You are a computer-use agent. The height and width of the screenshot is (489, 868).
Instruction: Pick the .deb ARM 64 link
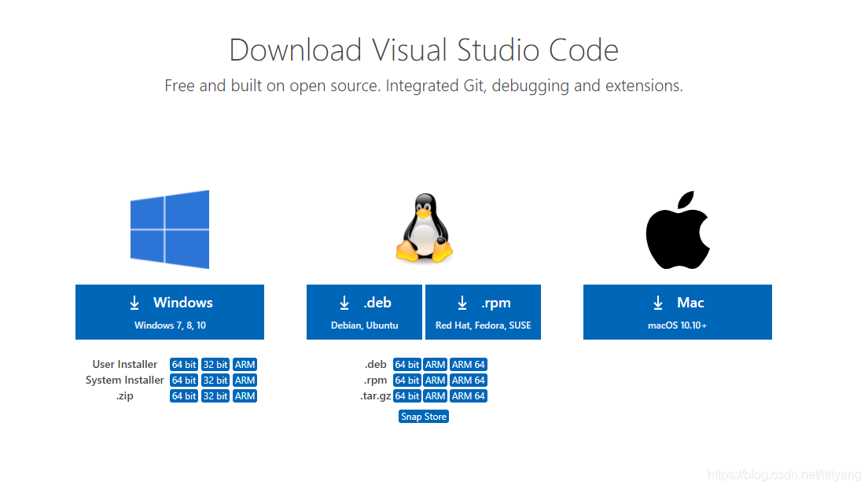coord(469,365)
